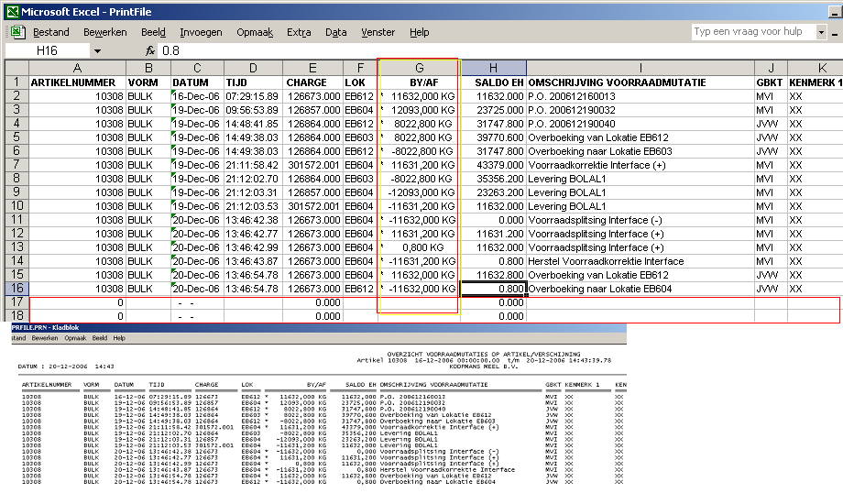Click the fx insert function icon
The width and height of the screenshot is (843, 504).
150,50
